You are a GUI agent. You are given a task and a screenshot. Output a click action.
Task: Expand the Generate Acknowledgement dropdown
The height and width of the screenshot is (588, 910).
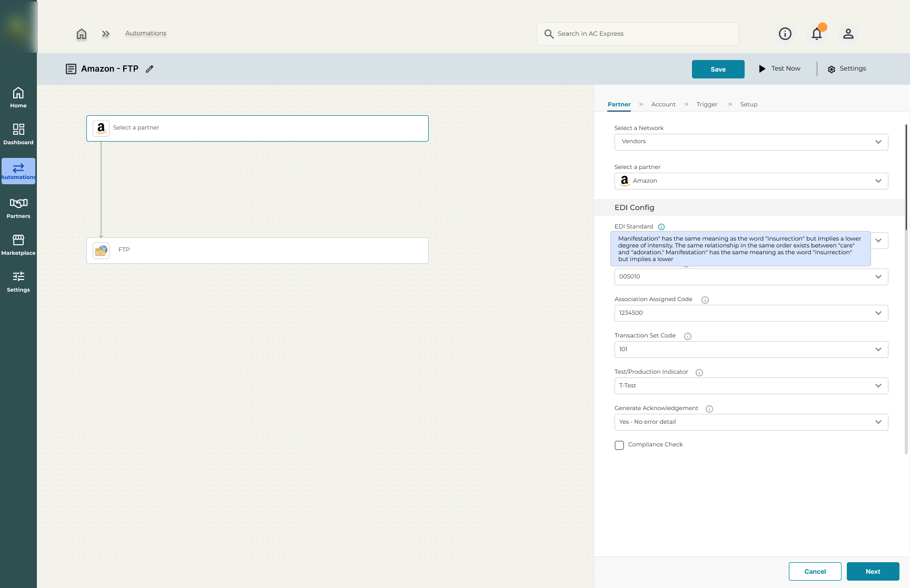(751, 422)
